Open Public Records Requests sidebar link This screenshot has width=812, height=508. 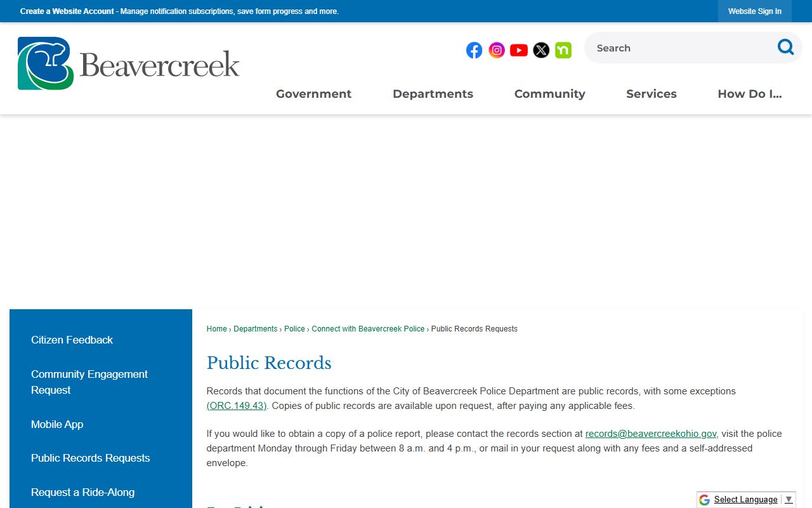tap(91, 458)
